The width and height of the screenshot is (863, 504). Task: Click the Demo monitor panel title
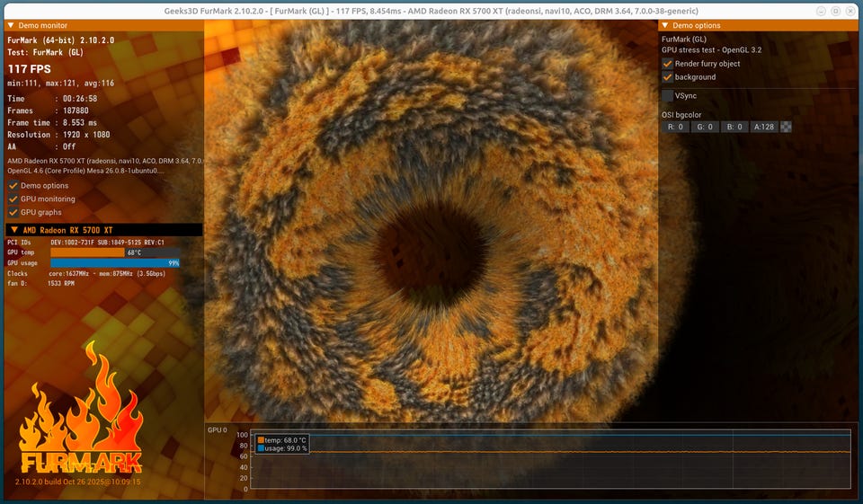pyautogui.click(x=43, y=25)
